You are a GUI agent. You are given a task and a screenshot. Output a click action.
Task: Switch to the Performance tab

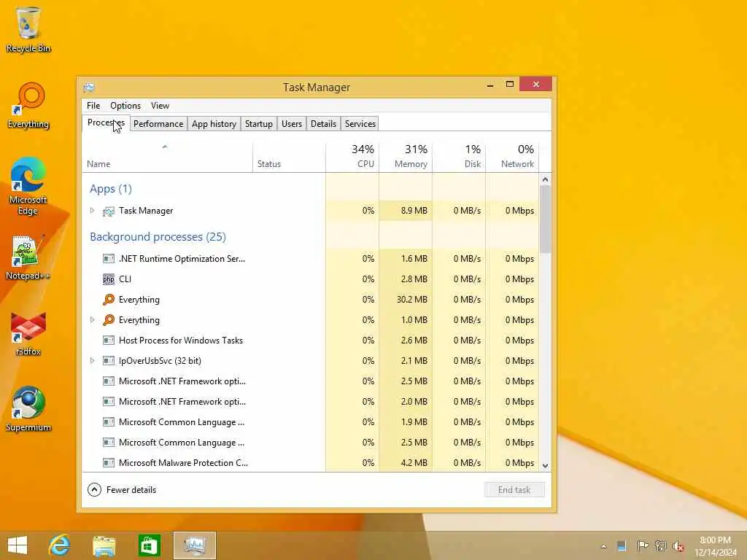coord(158,124)
